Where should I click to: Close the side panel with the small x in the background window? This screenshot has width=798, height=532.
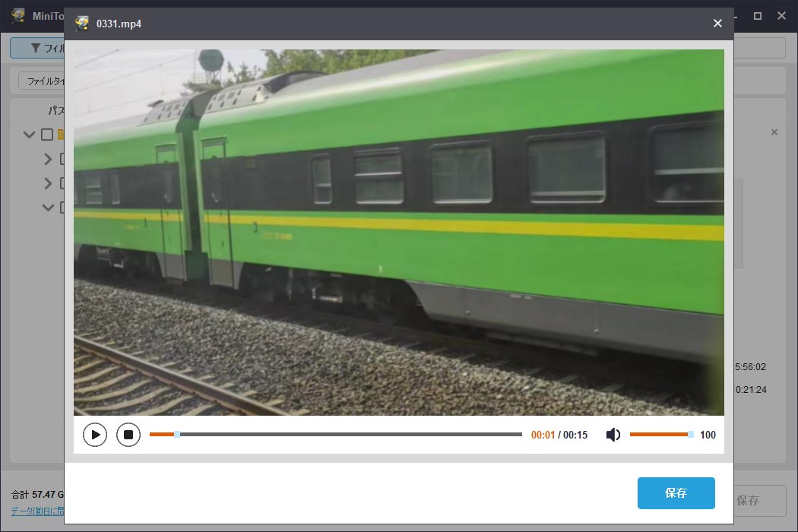[774, 132]
